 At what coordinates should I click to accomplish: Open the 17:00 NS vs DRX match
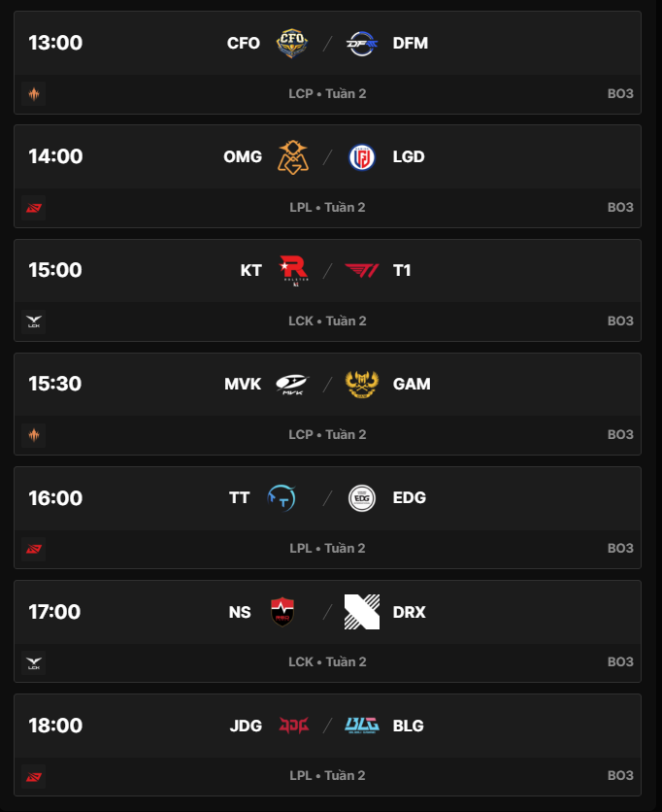[x=327, y=612]
